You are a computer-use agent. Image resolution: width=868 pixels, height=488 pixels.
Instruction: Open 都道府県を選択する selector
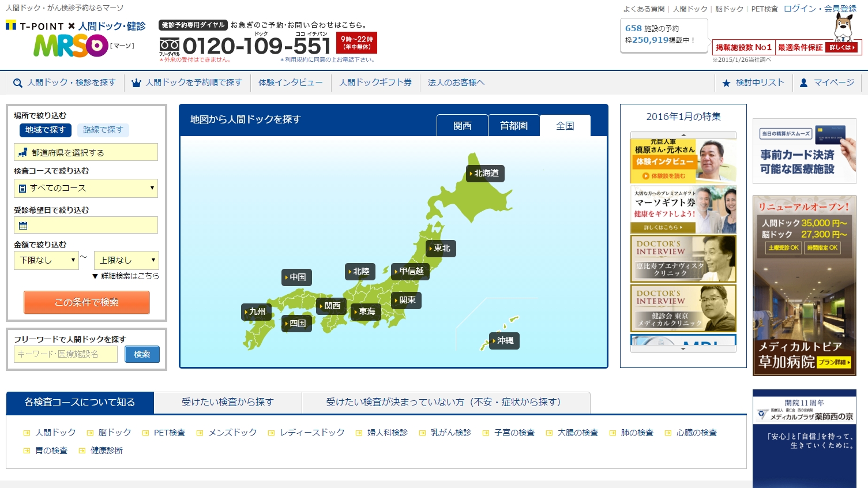[86, 152]
